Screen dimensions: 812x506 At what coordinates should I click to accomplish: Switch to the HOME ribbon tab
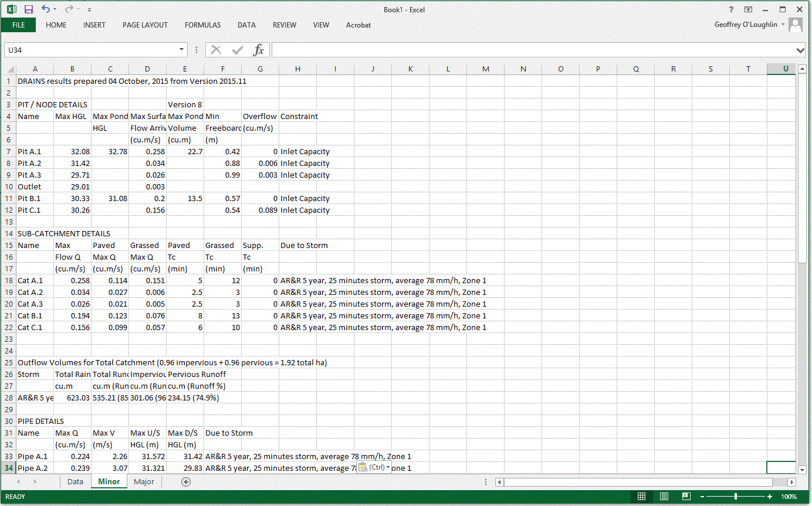[x=56, y=25]
